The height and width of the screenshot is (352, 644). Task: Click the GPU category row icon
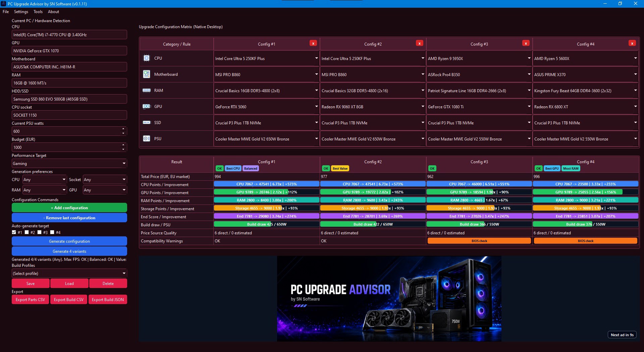point(147,106)
